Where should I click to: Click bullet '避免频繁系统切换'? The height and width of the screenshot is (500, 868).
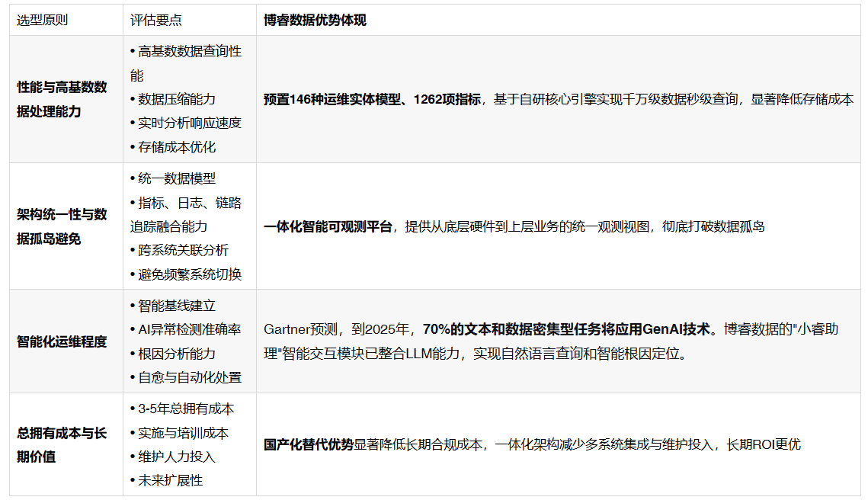(x=185, y=274)
